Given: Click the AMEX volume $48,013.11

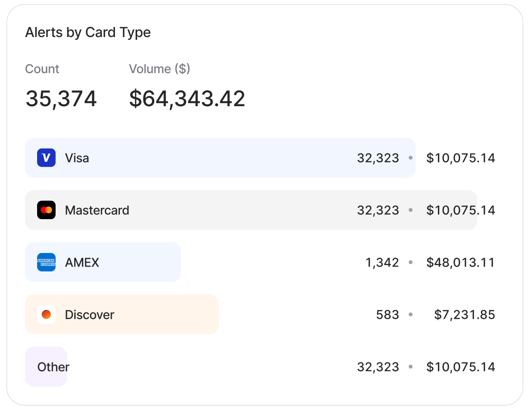Looking at the screenshot, I should [461, 263].
